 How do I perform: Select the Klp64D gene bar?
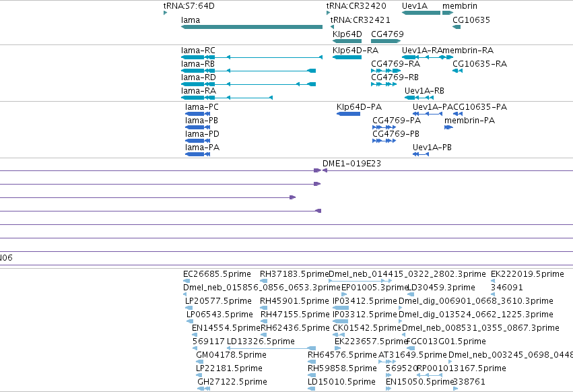347,41
